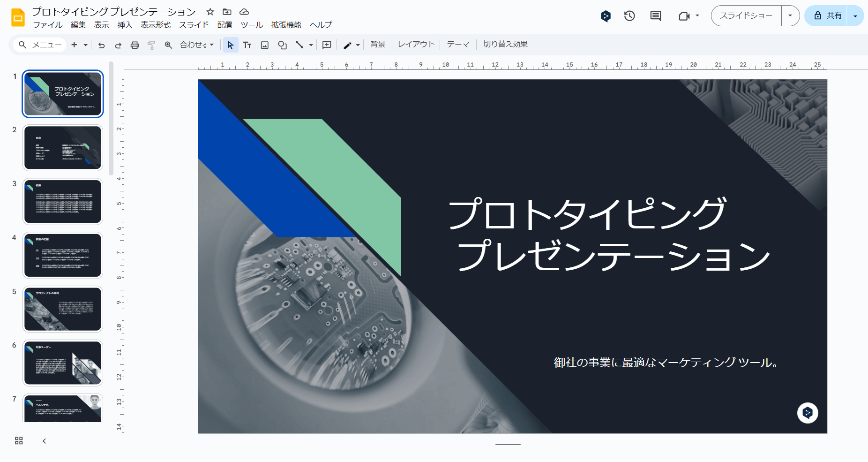The height and width of the screenshot is (462, 868).
Task: Select the shape tool
Action: [x=282, y=45]
